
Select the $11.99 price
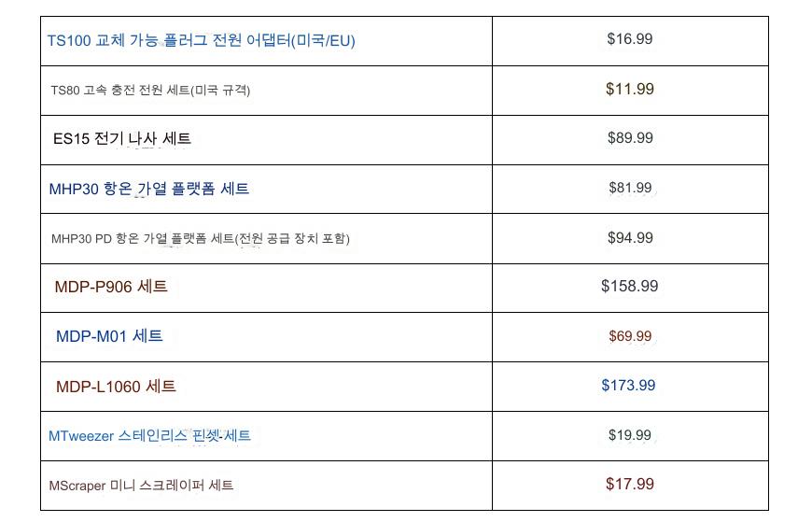630,90
